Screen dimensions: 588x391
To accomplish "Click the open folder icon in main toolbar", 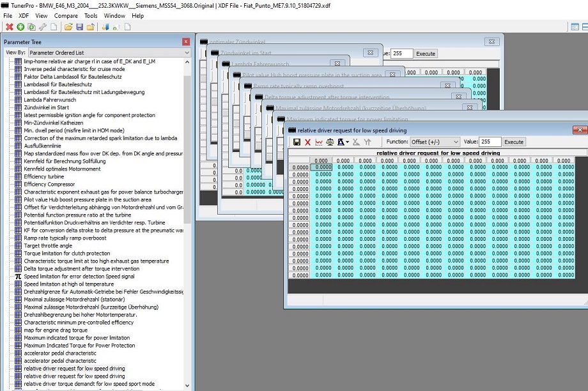I will (68, 27).
